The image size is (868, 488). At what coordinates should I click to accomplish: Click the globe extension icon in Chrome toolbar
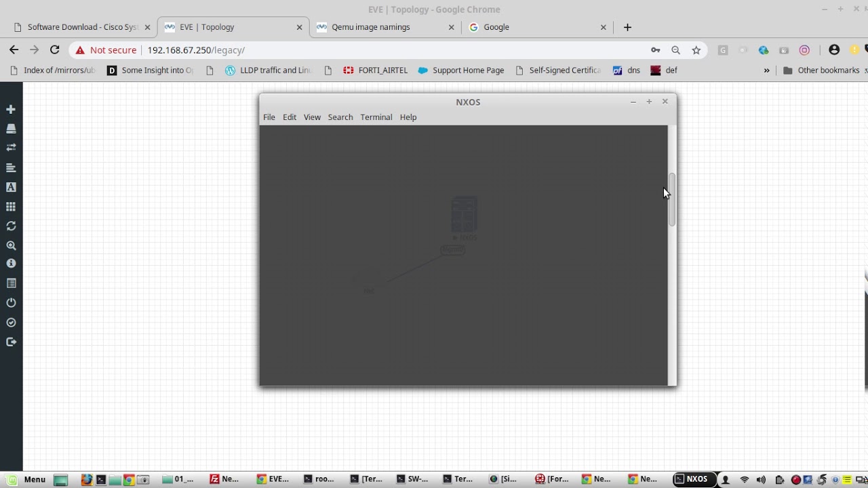pyautogui.click(x=764, y=50)
